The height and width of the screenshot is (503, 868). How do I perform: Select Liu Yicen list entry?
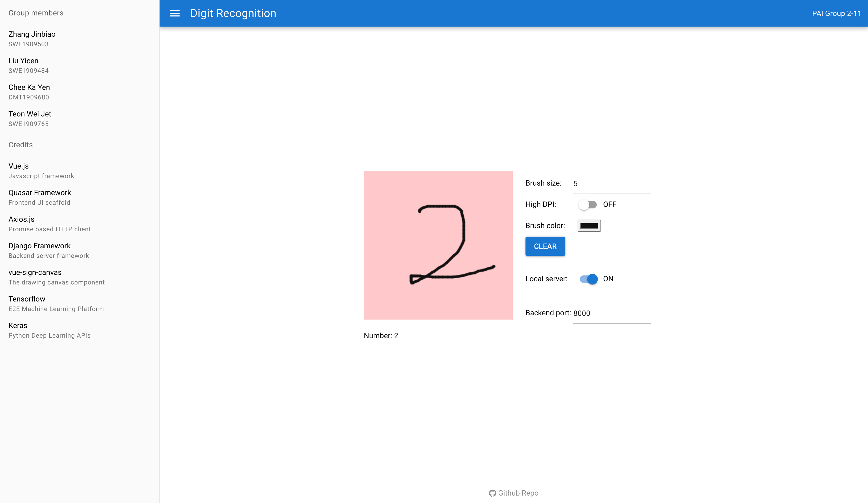pos(23,65)
